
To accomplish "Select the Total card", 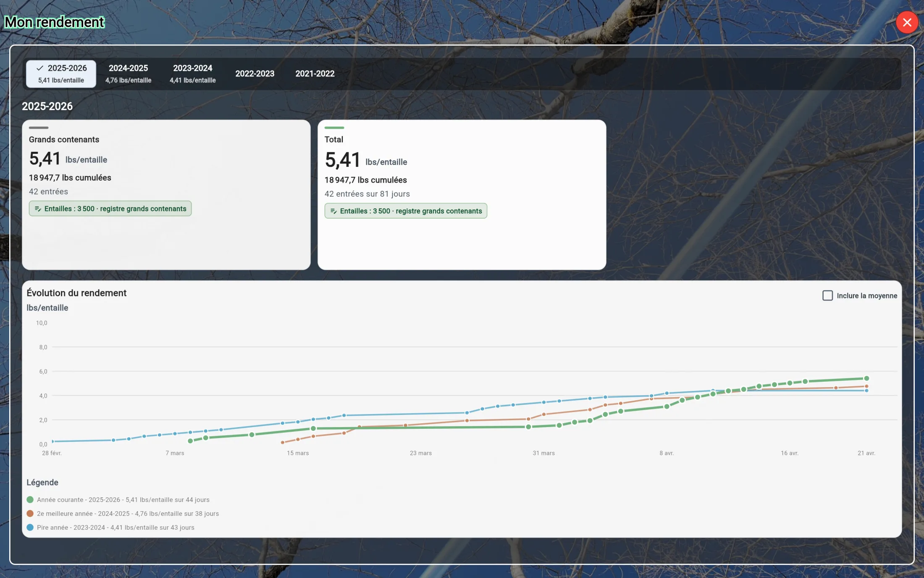I will [x=462, y=195].
